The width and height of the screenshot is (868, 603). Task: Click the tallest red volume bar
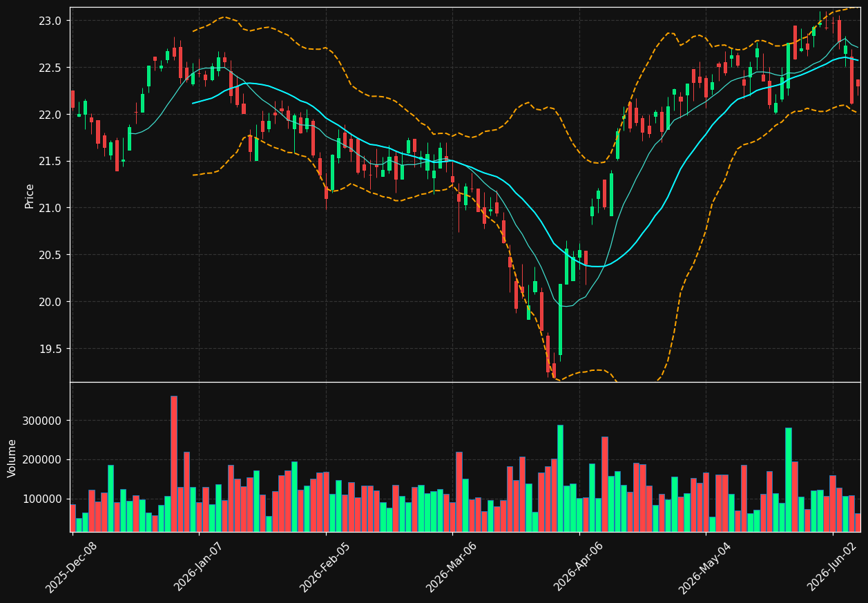coord(174,463)
